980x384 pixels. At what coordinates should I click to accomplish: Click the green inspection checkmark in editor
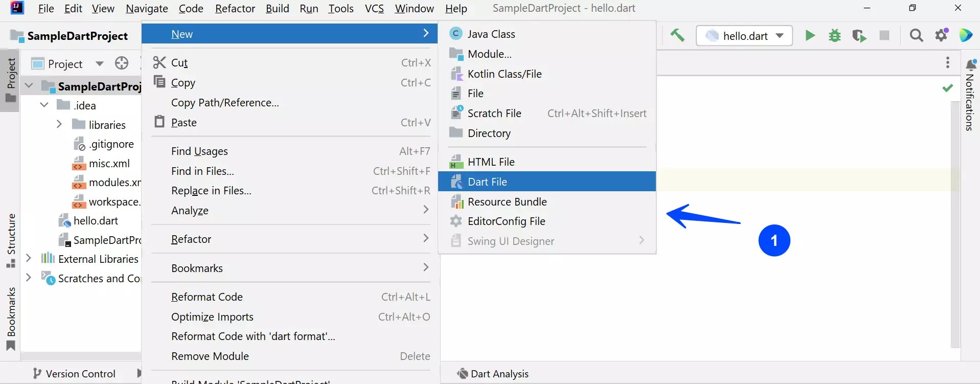pos(947,88)
